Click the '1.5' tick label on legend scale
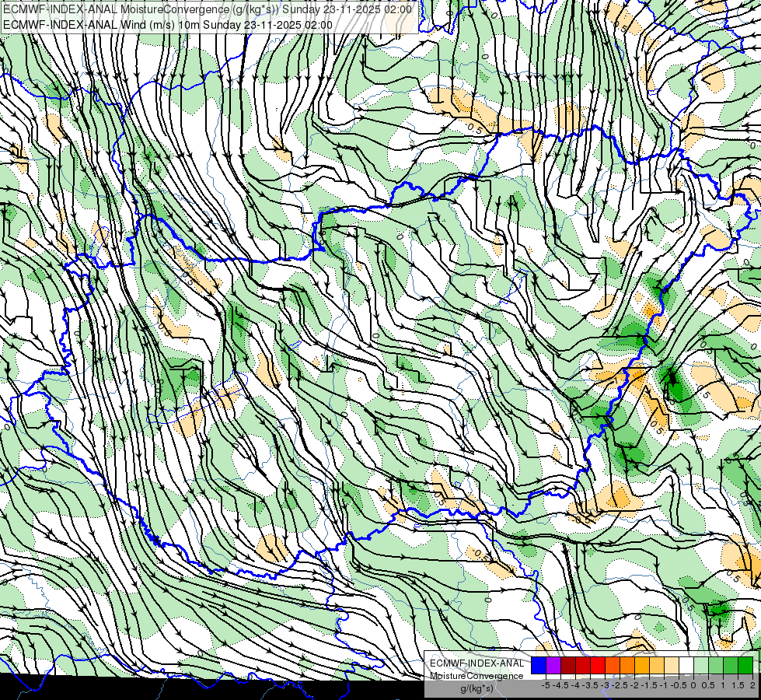The image size is (761, 700). pyautogui.click(x=738, y=685)
